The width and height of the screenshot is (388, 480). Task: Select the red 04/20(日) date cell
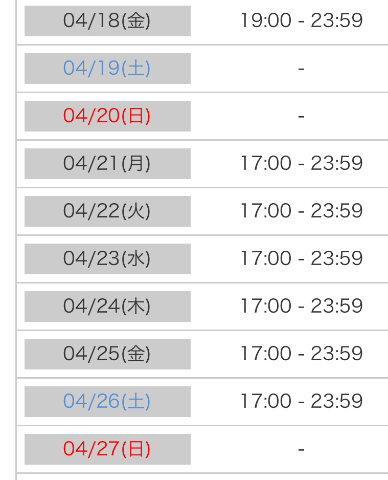point(108,116)
